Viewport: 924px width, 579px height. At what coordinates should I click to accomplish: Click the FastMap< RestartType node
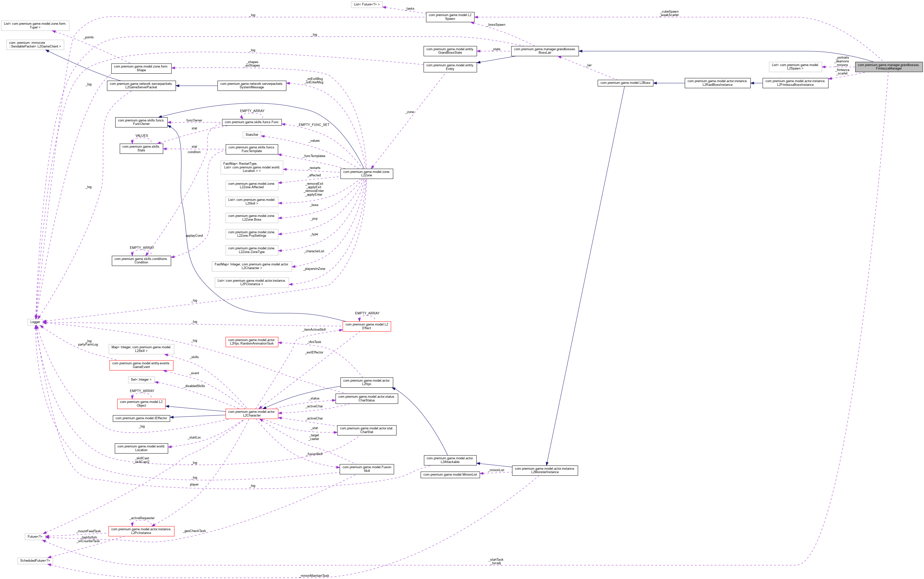(x=252, y=167)
